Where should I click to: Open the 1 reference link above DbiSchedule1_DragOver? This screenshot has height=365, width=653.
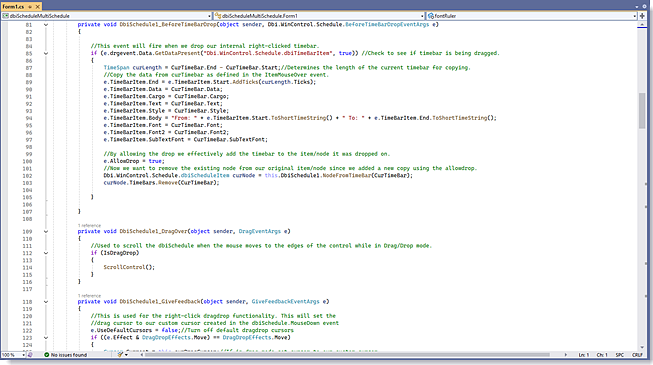coord(89,225)
